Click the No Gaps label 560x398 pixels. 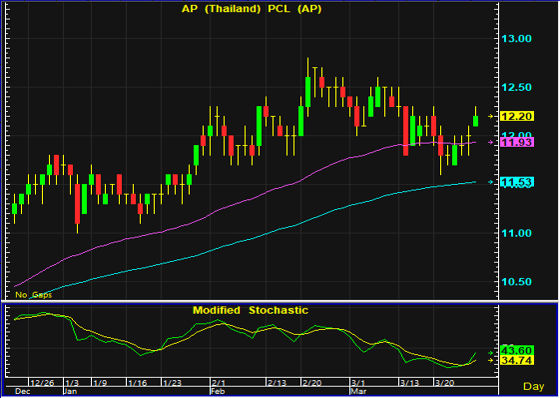tap(33, 295)
